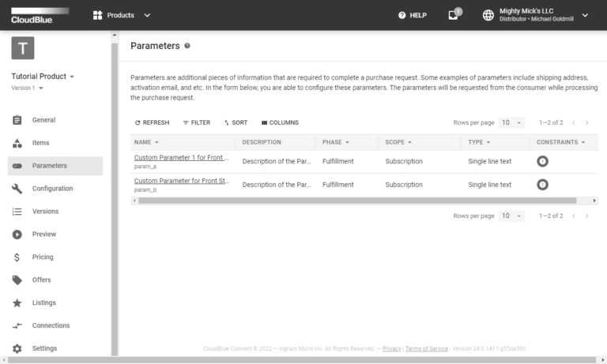Expand the Products dropdown chevron

click(x=147, y=16)
